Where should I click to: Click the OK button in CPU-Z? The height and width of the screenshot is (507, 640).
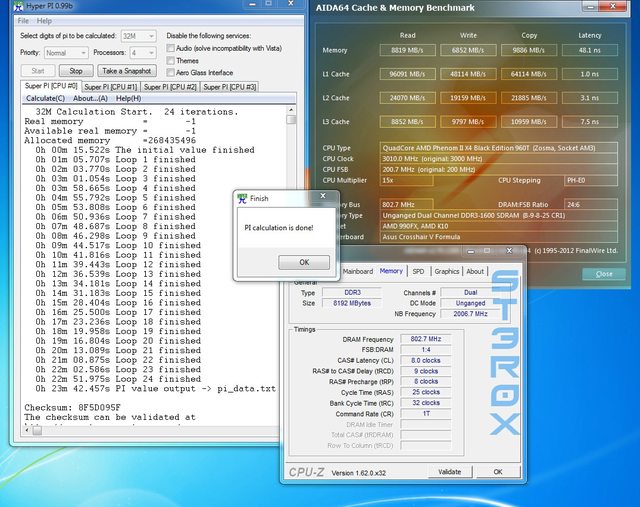(x=498, y=472)
